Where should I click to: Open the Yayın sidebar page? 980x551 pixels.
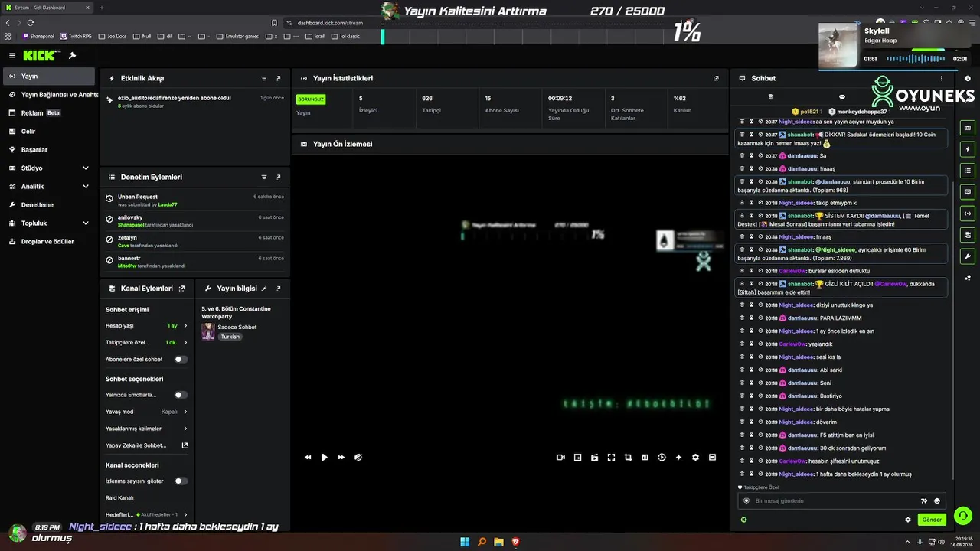(x=49, y=77)
